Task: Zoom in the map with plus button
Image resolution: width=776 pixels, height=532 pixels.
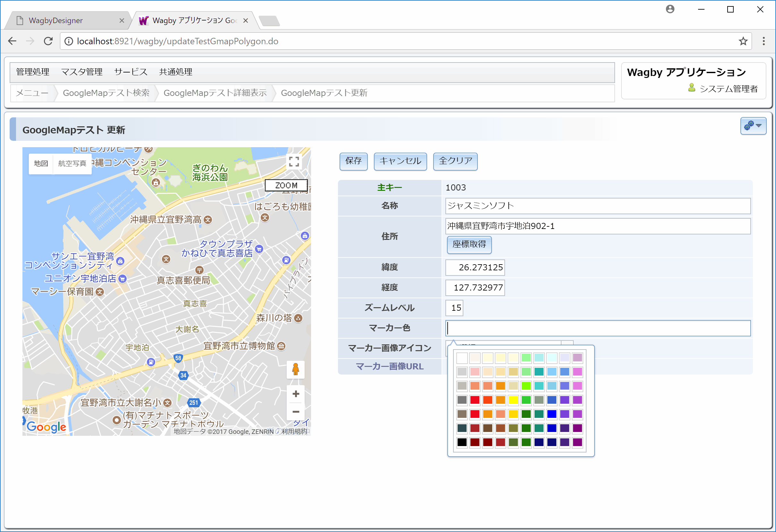Action: pos(296,394)
